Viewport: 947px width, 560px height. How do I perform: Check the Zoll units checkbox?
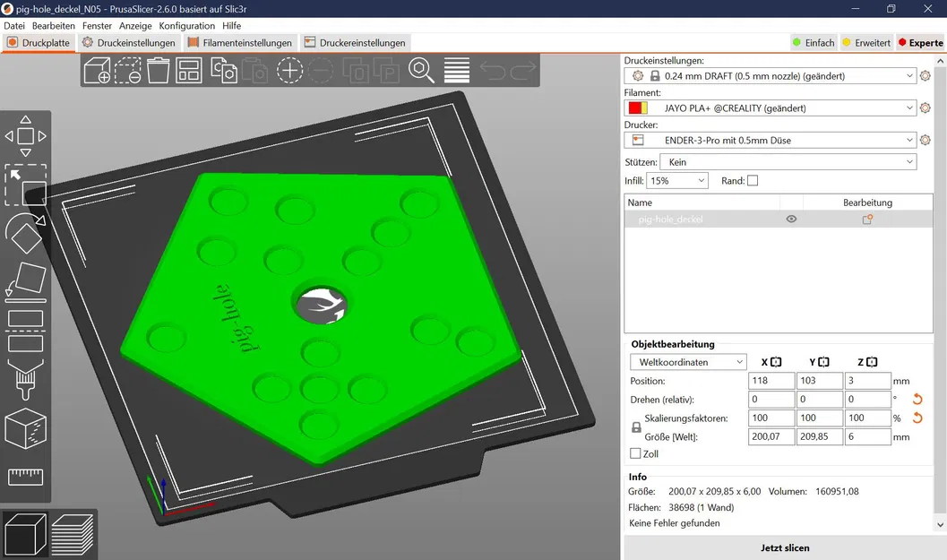pyautogui.click(x=637, y=453)
